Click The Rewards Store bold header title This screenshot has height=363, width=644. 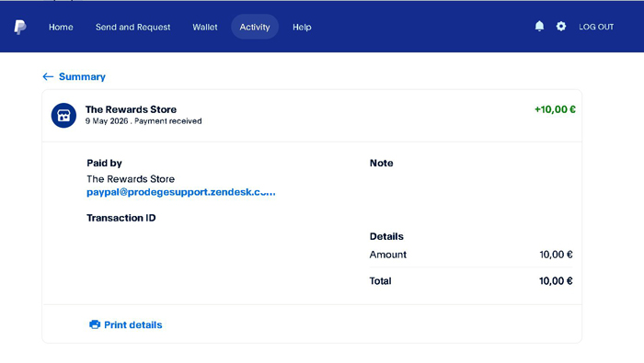pos(131,109)
